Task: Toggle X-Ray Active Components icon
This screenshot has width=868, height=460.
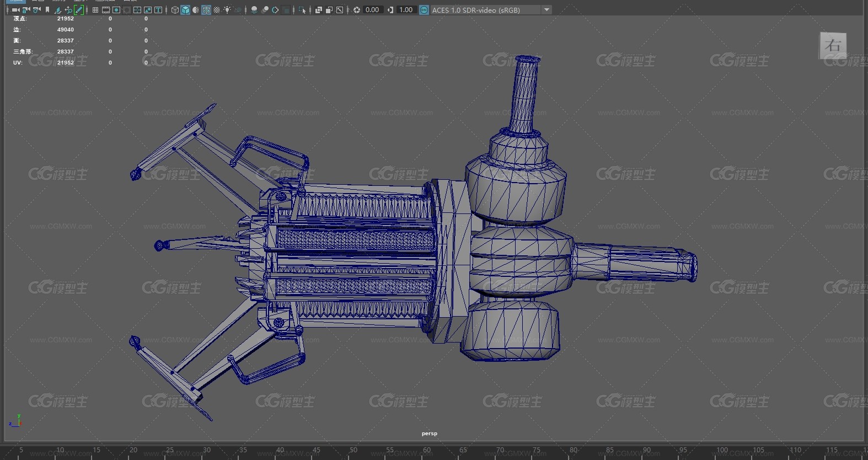Action: click(x=329, y=10)
